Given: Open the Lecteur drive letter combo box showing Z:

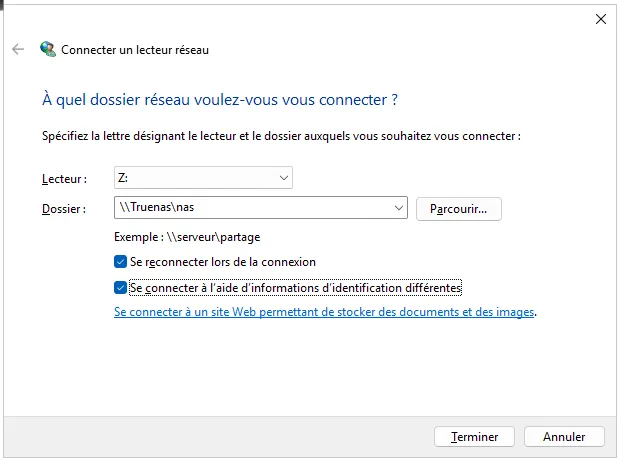Looking at the screenshot, I should tap(203, 178).
